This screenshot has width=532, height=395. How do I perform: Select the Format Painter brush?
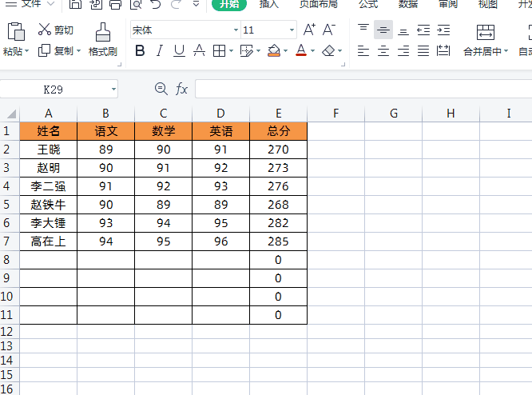(103, 32)
